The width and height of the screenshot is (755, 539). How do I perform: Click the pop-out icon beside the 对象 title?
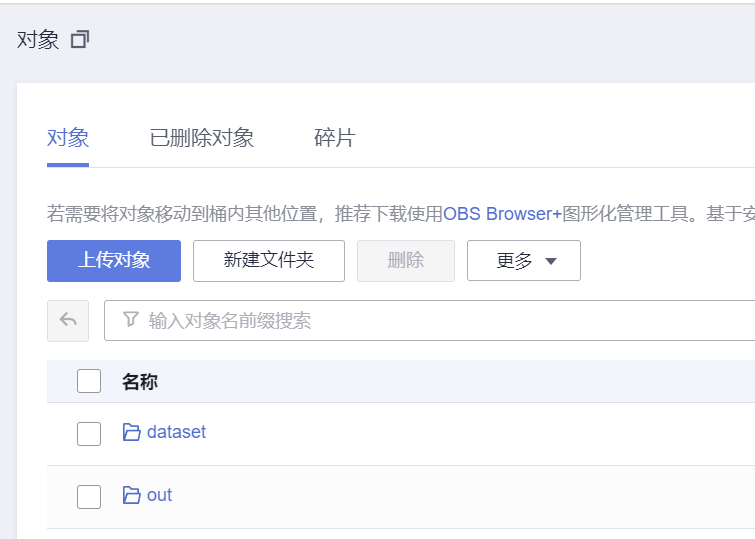80,40
